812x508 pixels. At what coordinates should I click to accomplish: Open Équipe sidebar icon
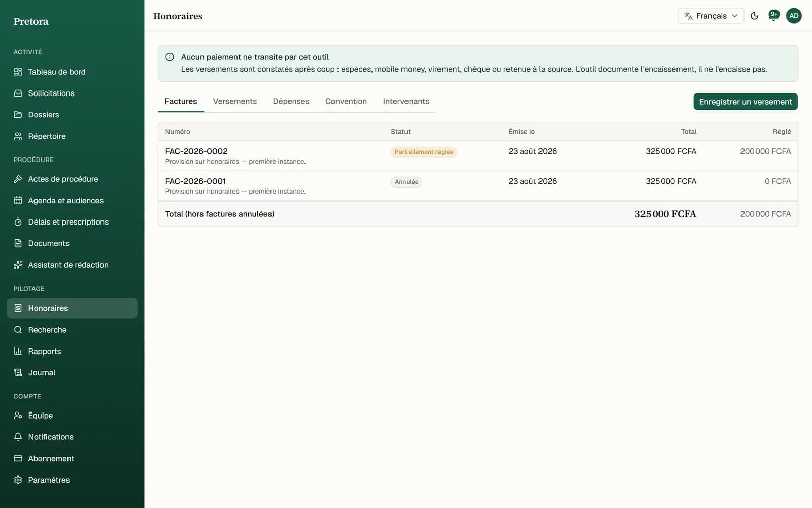18,416
